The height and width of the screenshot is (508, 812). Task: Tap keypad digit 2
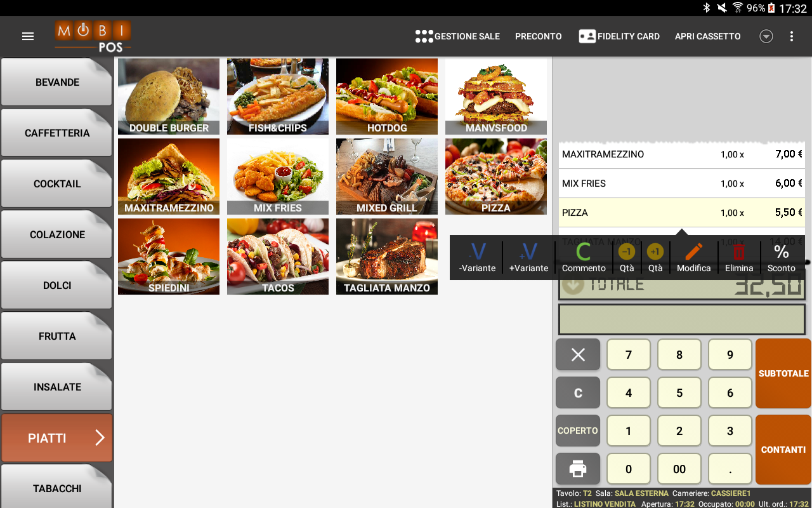click(x=679, y=431)
